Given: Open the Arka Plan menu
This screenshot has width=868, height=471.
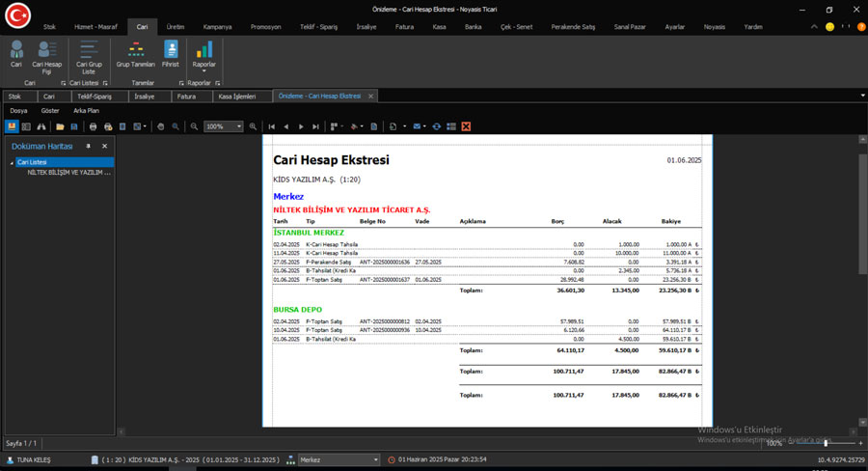Looking at the screenshot, I should [87, 111].
